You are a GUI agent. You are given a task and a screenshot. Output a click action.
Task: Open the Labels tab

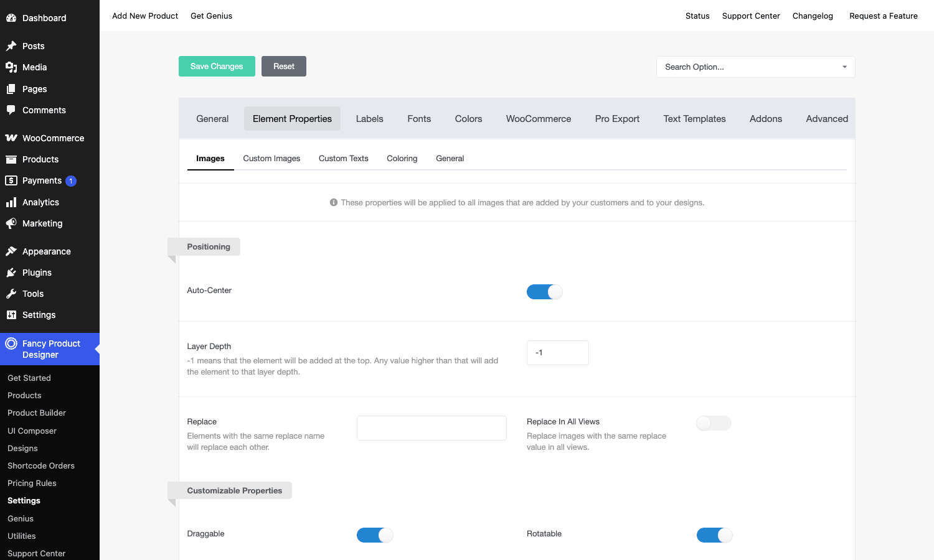pyautogui.click(x=369, y=119)
